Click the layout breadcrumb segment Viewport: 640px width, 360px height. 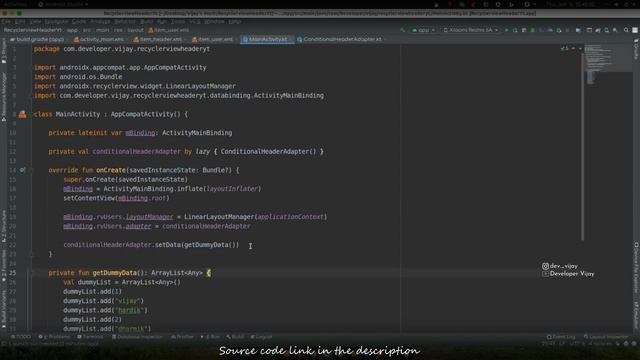coord(135,30)
